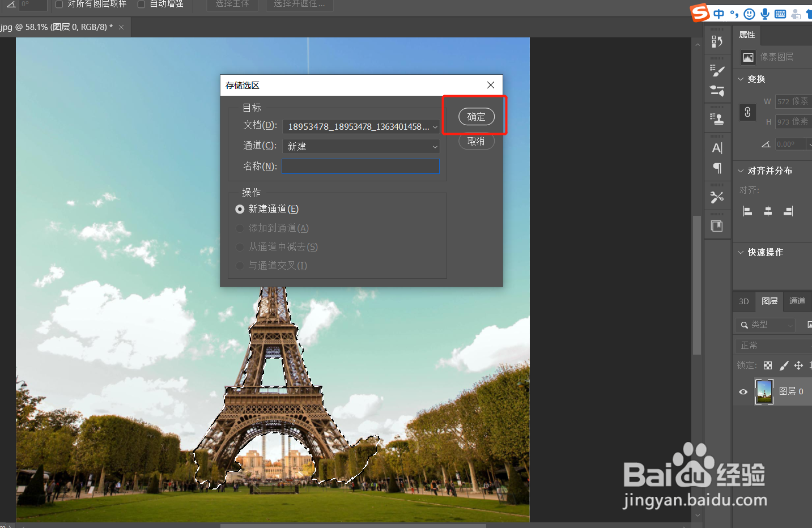Open the layer filter 类型 dropdown
Screen dimensions: 812x528
tap(766, 325)
